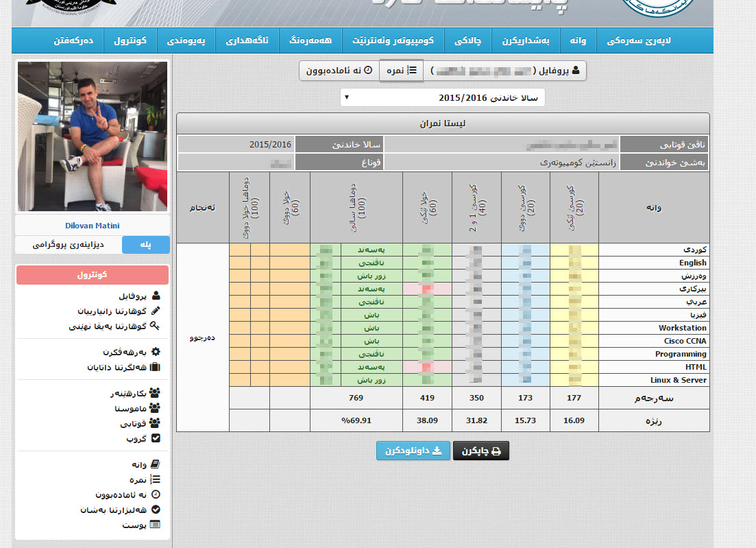
Task: Click pencil icon for گوهارتنا زانیاریان
Action: coord(156,311)
